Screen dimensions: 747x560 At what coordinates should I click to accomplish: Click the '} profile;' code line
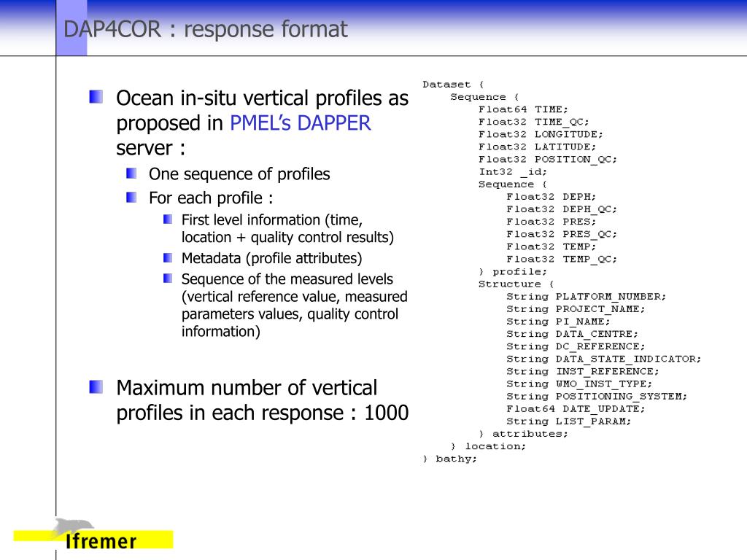[513, 271]
